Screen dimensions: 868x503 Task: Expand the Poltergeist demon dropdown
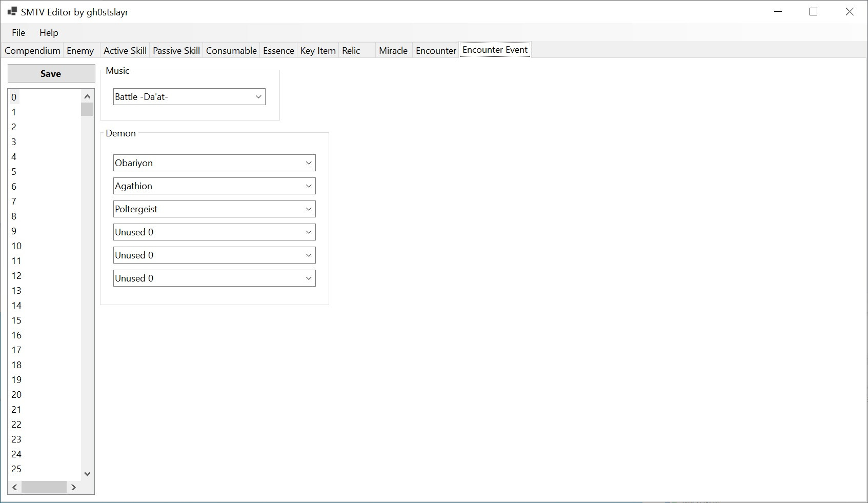point(214,209)
